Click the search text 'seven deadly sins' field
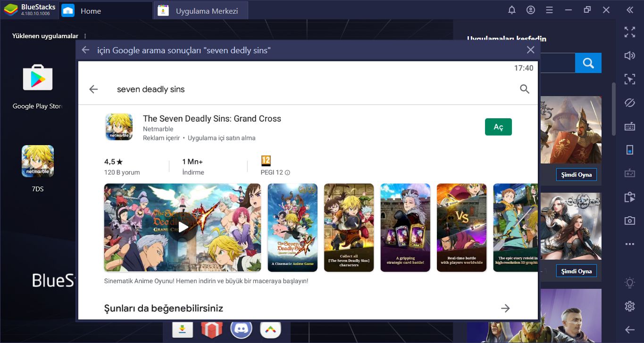The height and width of the screenshot is (343, 644). (151, 89)
